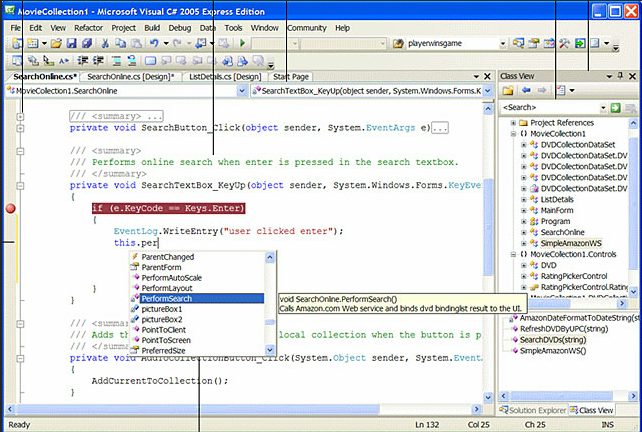Open the Debug menu

[180, 28]
